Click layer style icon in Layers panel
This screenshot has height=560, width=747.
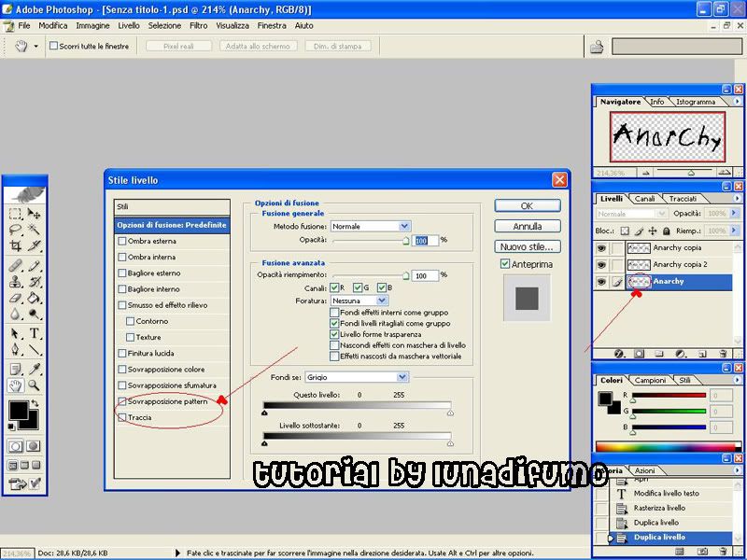pos(619,354)
